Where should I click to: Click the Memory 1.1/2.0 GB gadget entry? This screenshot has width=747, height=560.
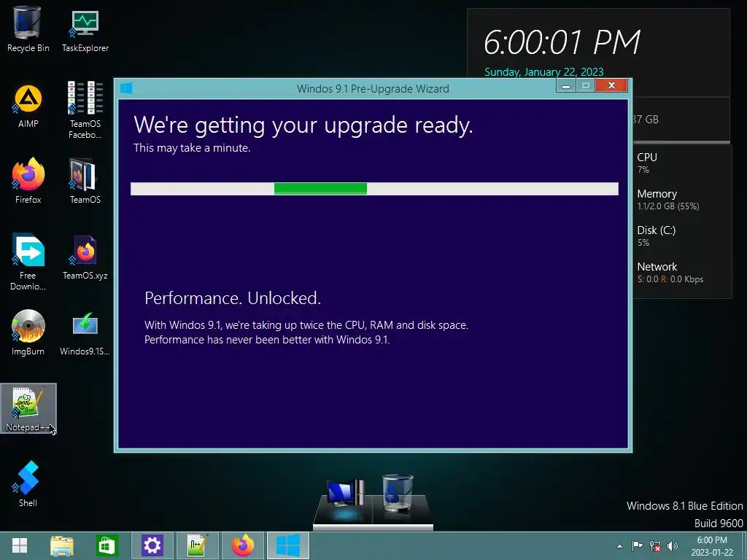668,200
